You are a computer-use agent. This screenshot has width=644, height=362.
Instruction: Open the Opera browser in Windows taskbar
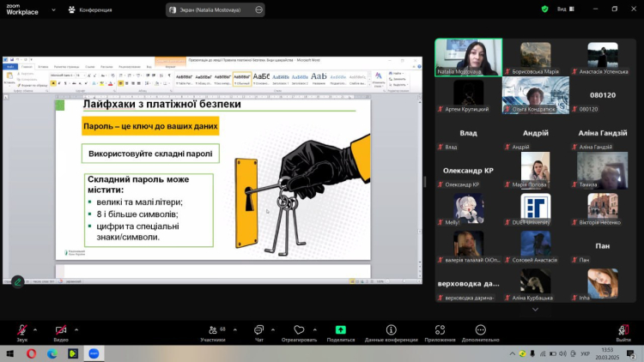coord(32,353)
